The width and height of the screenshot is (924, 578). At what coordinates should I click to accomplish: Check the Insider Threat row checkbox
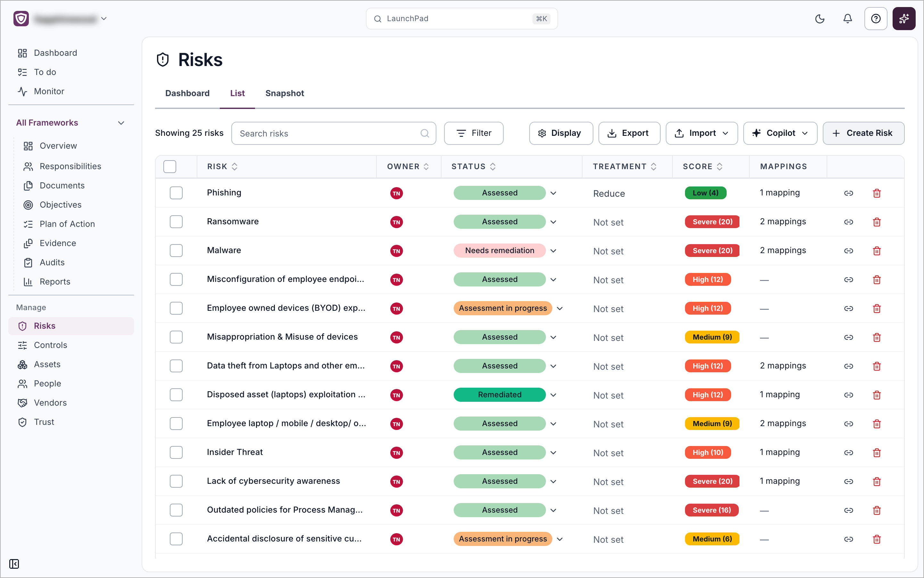pyautogui.click(x=176, y=452)
